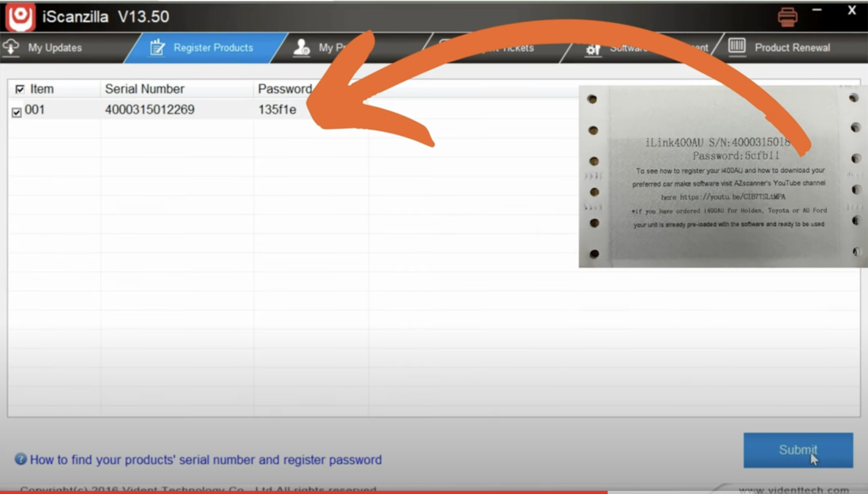The width and height of the screenshot is (868, 494).
Task: Close the iScanzilla window
Action: [852, 10]
